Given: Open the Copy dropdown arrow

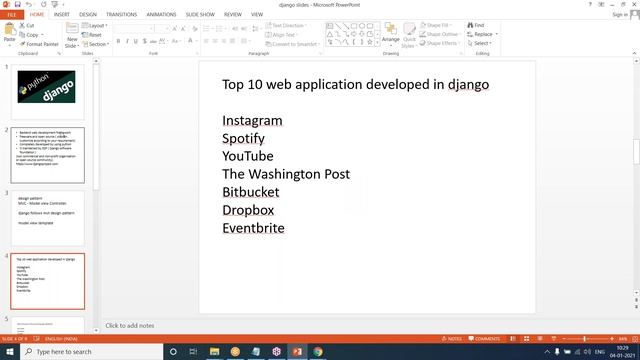Looking at the screenshot, I should click(x=42, y=35).
